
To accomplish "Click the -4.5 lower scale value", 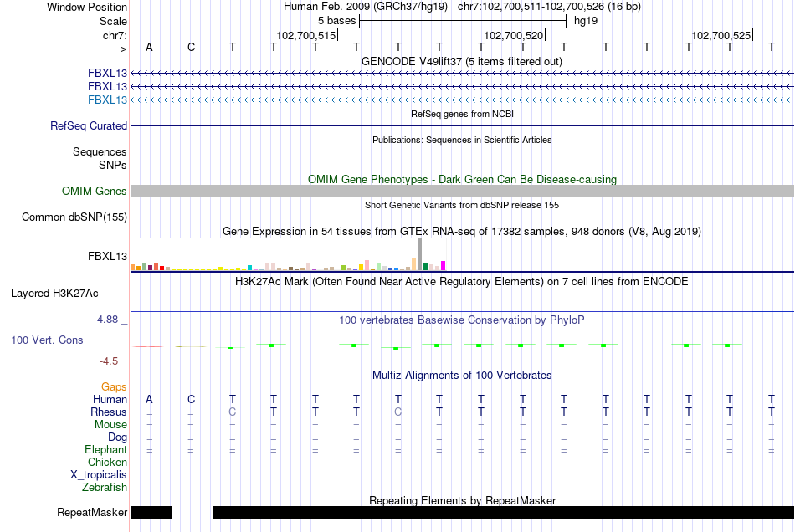I will (109, 361).
